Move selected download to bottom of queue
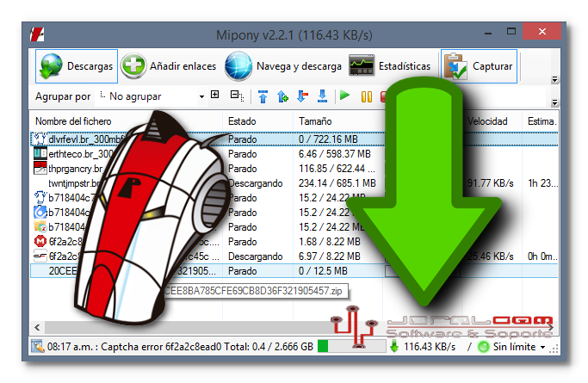Image resolution: width=588 pixels, height=383 pixels. pyautogui.click(x=322, y=96)
